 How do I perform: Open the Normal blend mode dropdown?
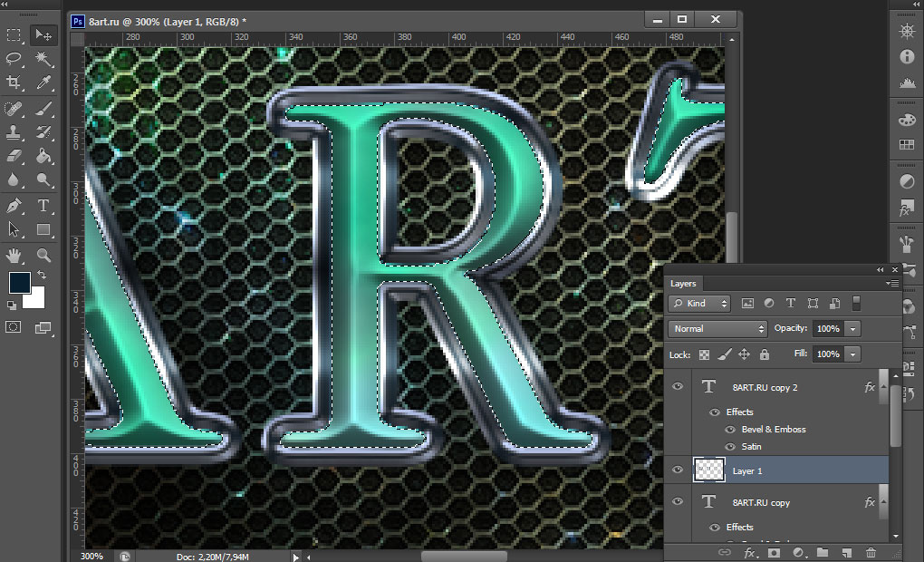click(x=717, y=329)
